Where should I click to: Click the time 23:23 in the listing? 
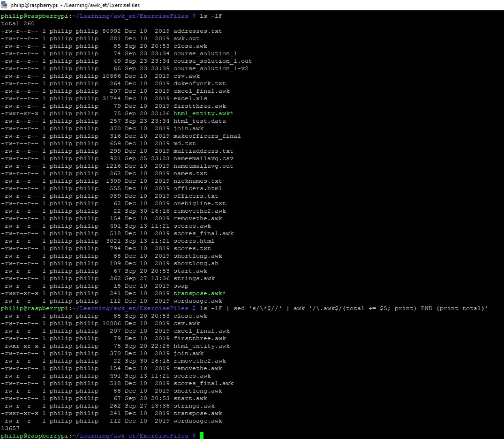pos(160,158)
